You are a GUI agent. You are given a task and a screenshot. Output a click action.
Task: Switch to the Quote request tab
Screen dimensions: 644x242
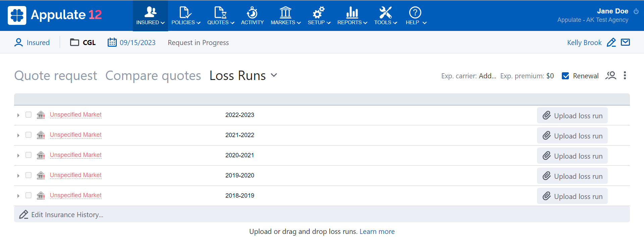click(x=56, y=76)
